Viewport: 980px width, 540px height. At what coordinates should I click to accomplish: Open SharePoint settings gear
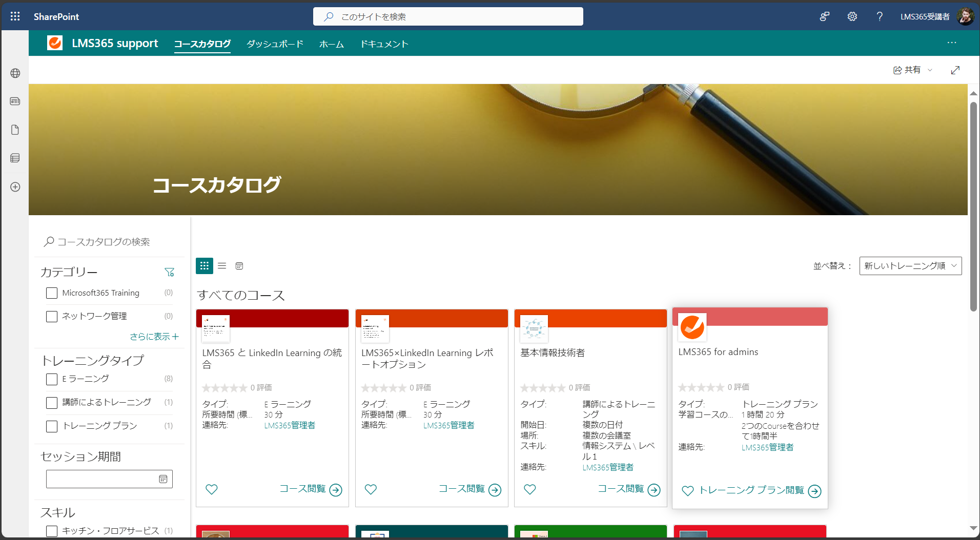tap(852, 16)
